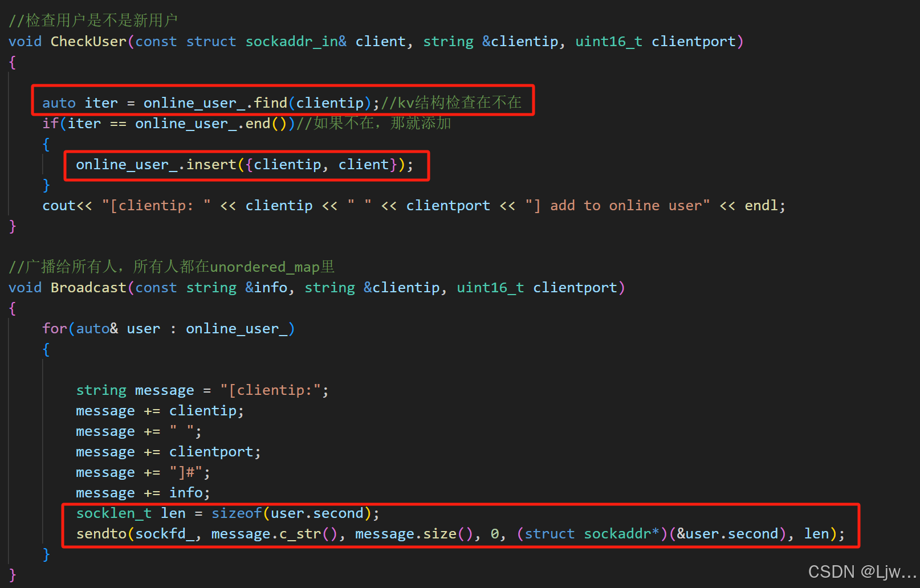Click the cout statement keyword

59,206
